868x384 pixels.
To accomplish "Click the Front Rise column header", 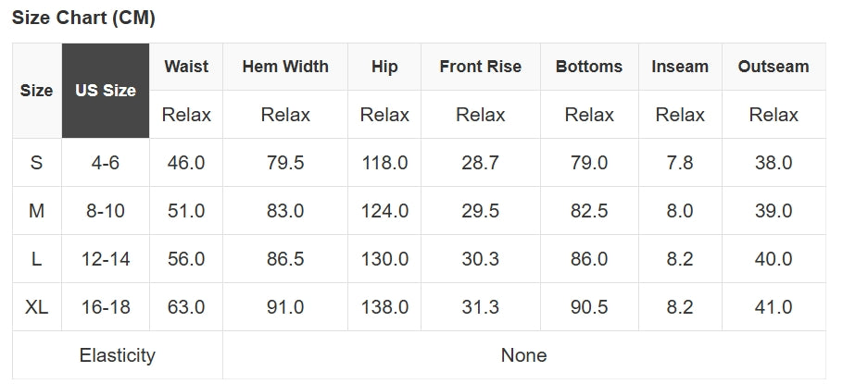I will coord(480,67).
